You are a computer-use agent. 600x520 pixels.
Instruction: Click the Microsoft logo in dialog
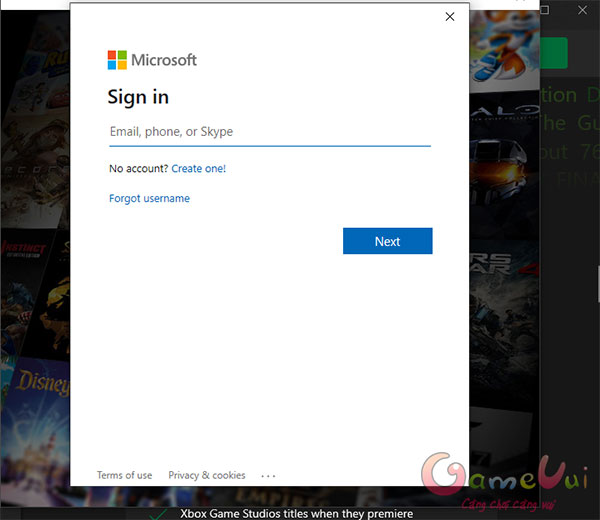click(x=152, y=60)
